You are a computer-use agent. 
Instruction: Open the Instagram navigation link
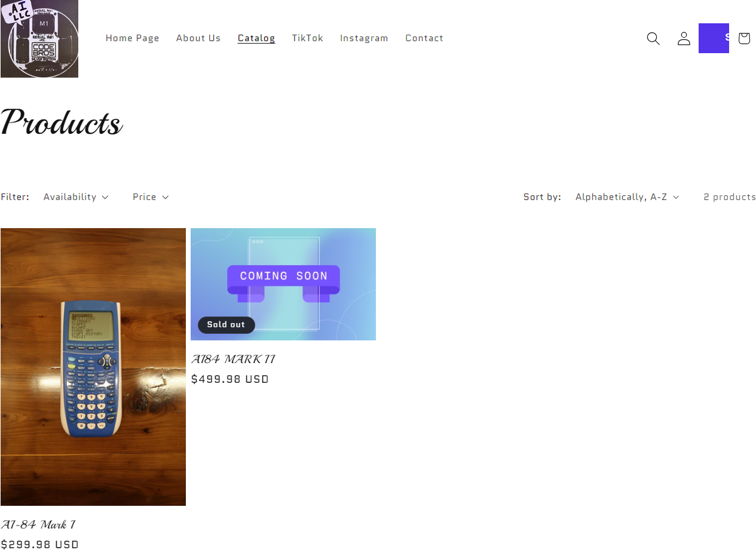(364, 38)
